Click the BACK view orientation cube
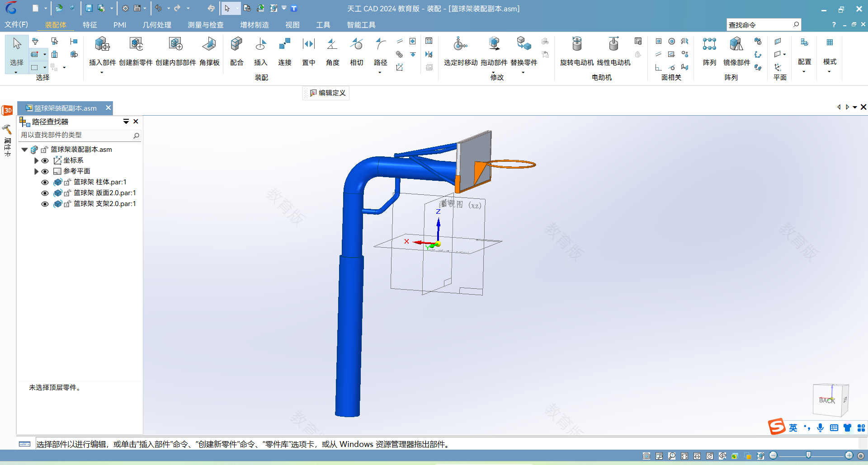 pos(830,400)
